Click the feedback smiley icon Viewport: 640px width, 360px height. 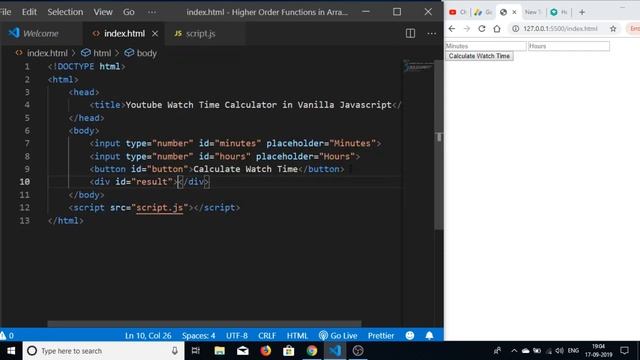[x=410, y=336]
